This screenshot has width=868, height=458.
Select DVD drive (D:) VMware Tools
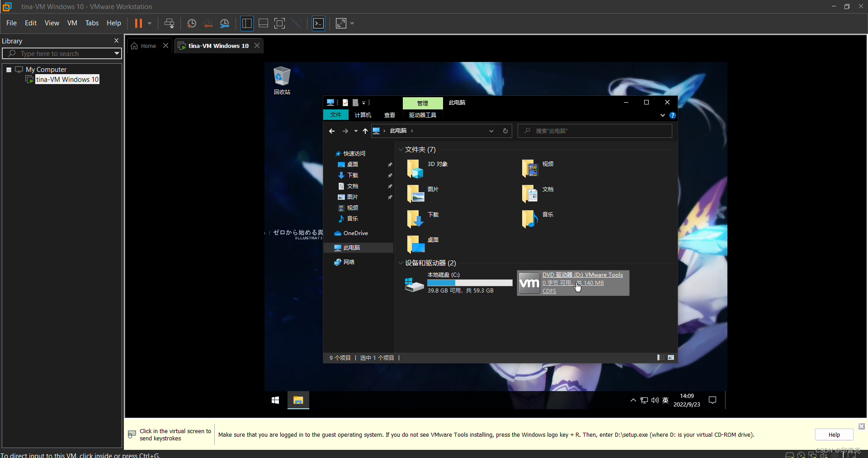pos(573,283)
